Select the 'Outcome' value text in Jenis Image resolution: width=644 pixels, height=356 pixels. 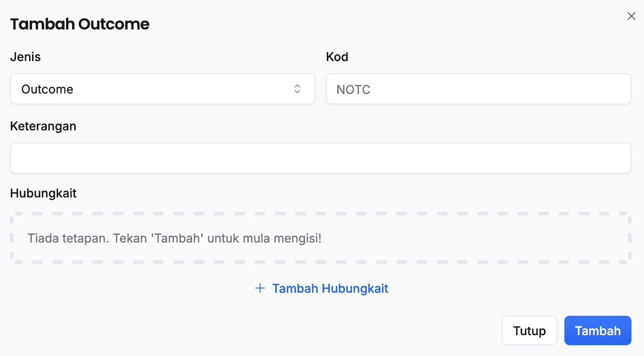pos(47,89)
